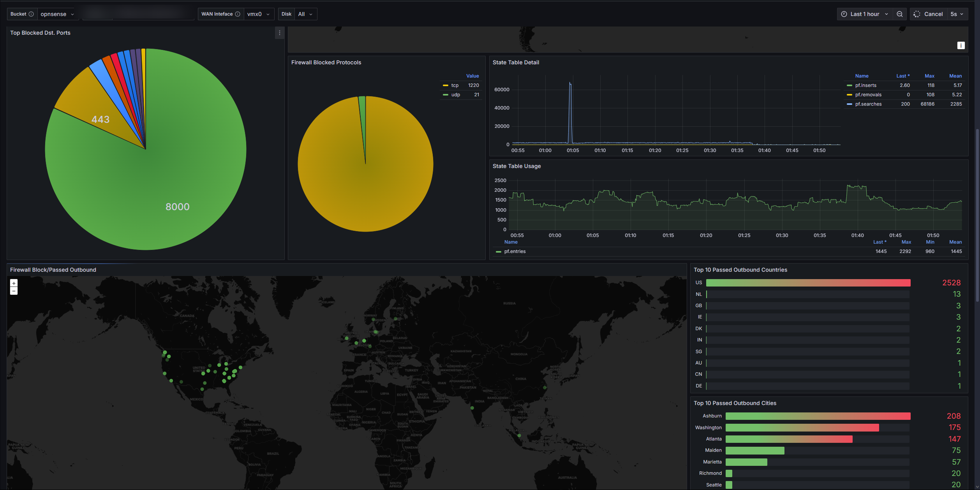Image resolution: width=980 pixels, height=490 pixels.
Task: Toggle pf.entries series in legend
Action: point(515,251)
